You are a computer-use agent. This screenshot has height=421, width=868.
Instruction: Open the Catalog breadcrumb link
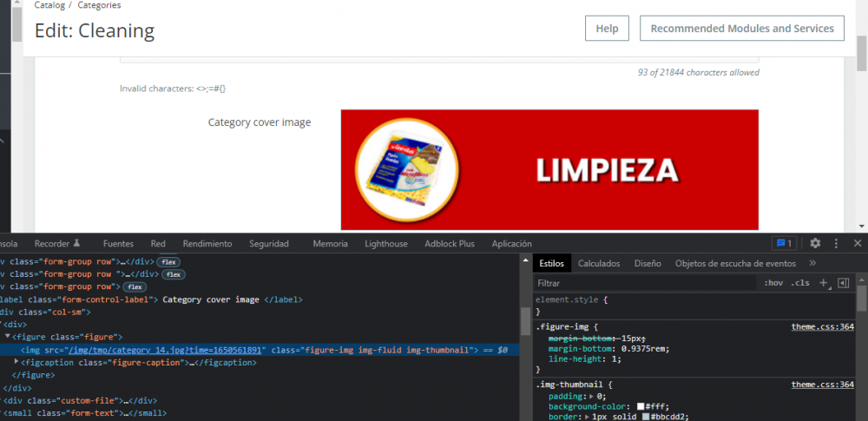[48, 5]
